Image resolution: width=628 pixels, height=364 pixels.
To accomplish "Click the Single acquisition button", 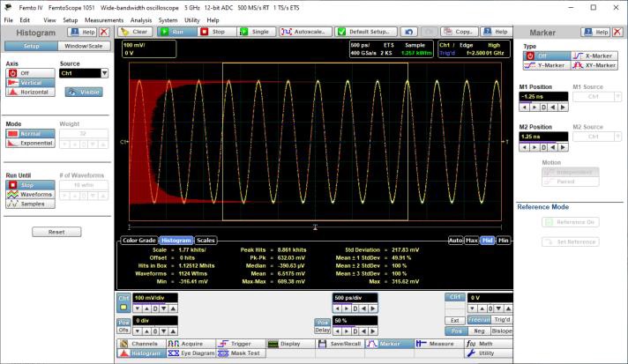I will point(255,31).
